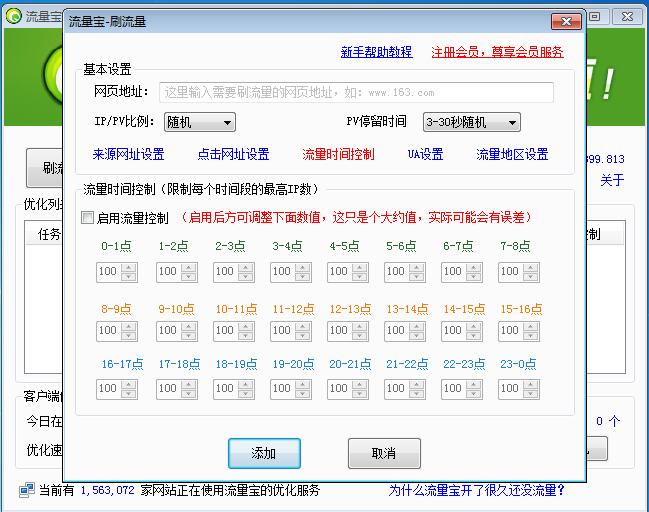Click the 9-10点 value spinner
The image size is (649, 512).
(177, 331)
